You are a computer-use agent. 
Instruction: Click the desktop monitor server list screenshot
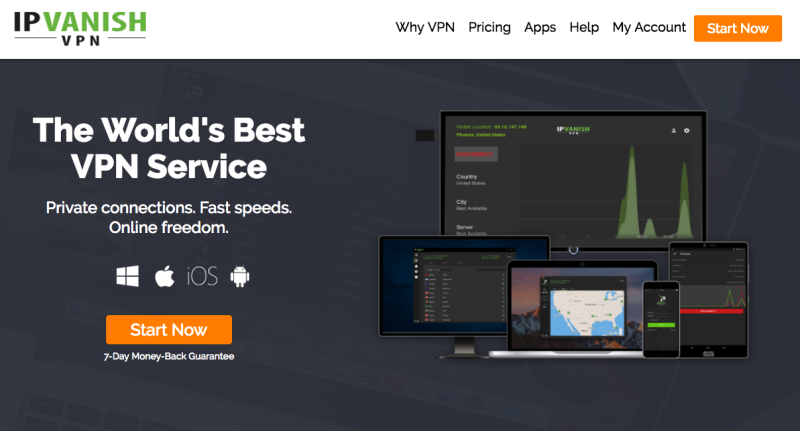pos(464,285)
